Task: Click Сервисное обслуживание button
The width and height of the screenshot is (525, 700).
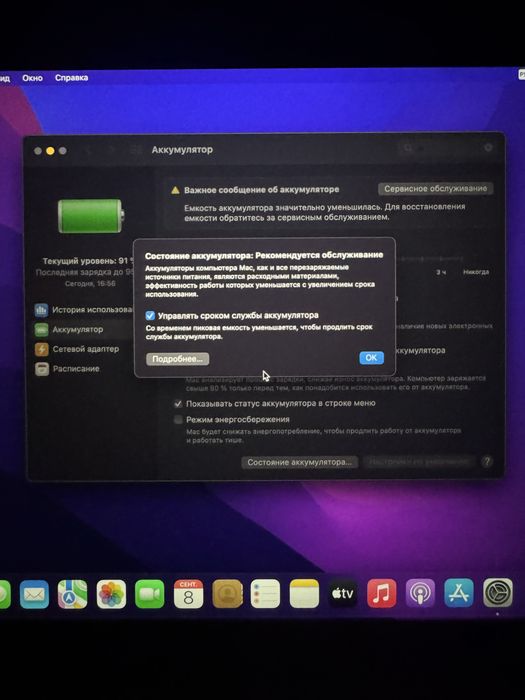Action: (x=435, y=188)
